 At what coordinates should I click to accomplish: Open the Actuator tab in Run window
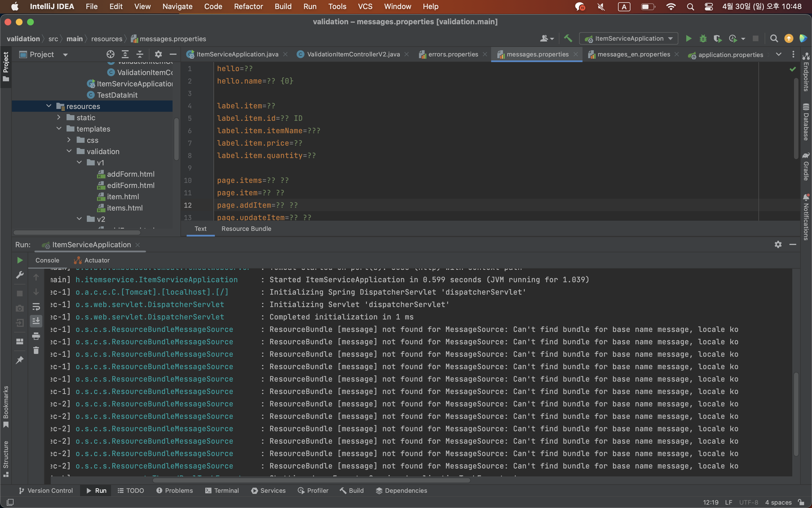pos(92,260)
